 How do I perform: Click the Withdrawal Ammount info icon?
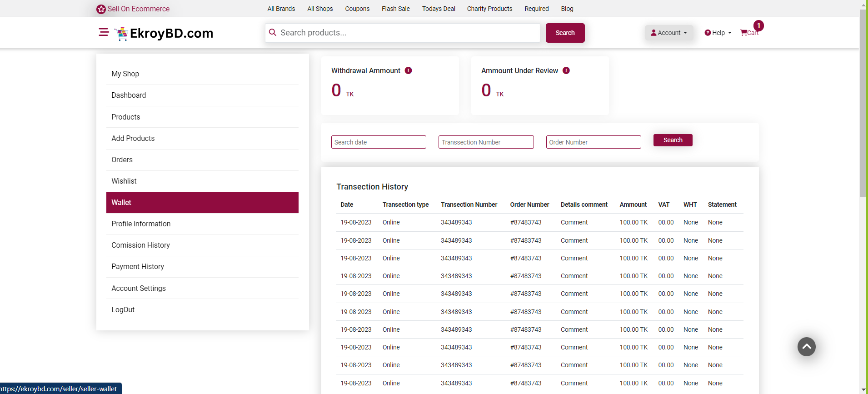(408, 70)
